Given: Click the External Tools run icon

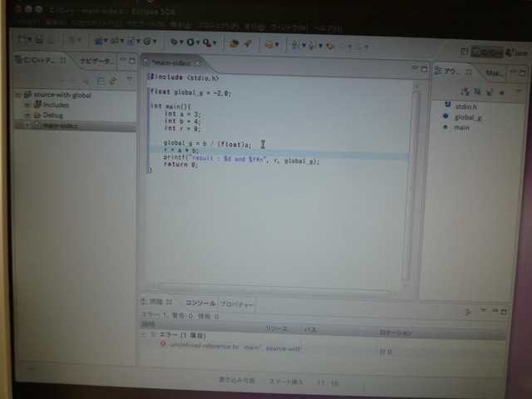Looking at the screenshot, I should [x=207, y=42].
